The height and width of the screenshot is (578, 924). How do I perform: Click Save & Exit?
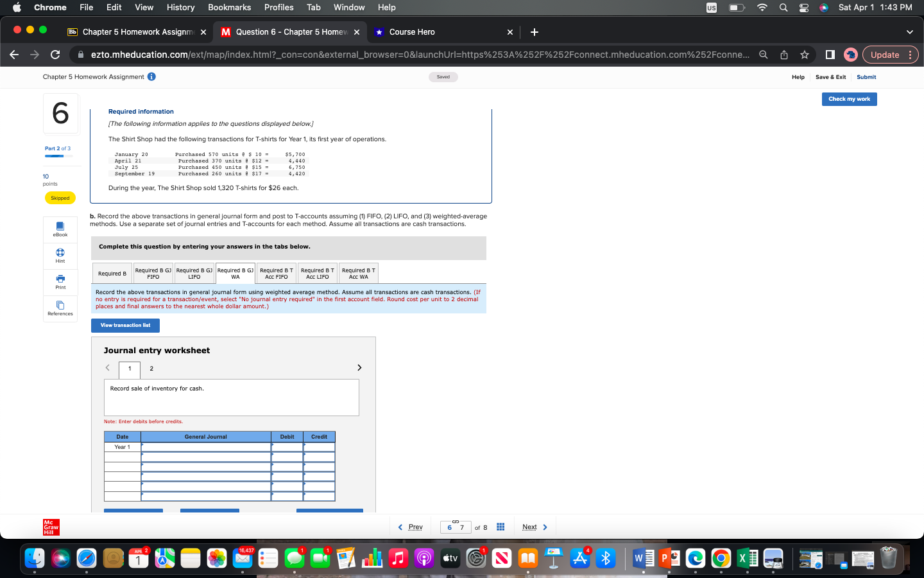830,77
